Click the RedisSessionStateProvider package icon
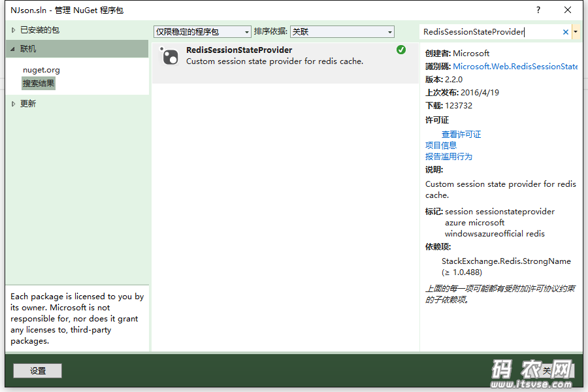588x392 pixels. tap(169, 56)
